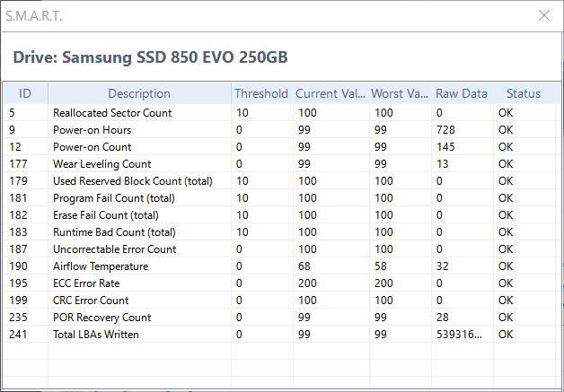This screenshot has height=392, width=564.
Task: Click current value 200 for ECC Error Rate
Action: click(x=307, y=283)
